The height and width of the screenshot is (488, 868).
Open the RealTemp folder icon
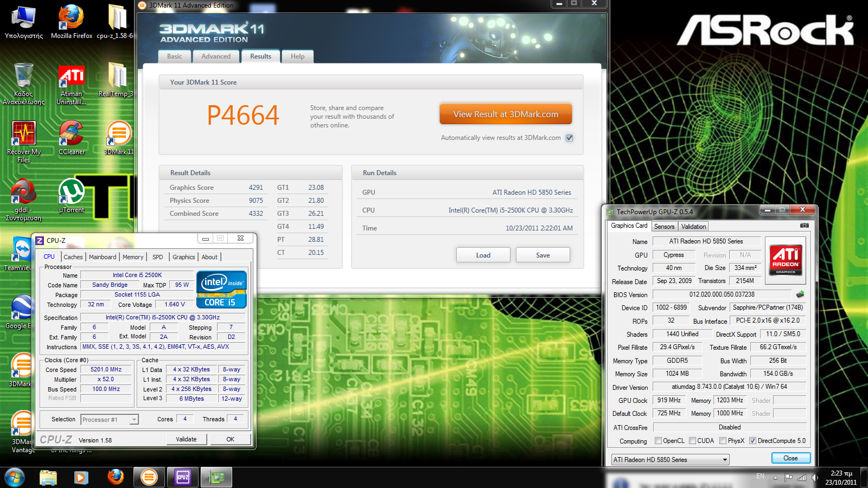click(x=116, y=80)
